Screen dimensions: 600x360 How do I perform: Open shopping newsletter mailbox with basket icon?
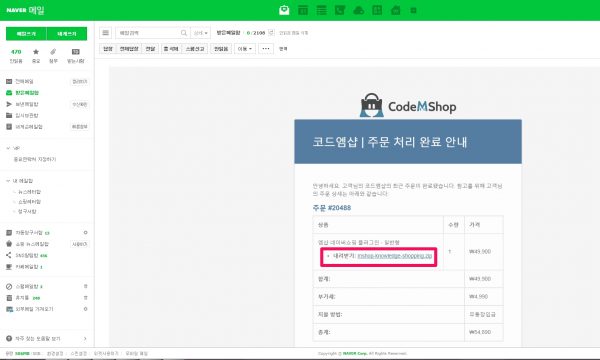tap(32, 244)
